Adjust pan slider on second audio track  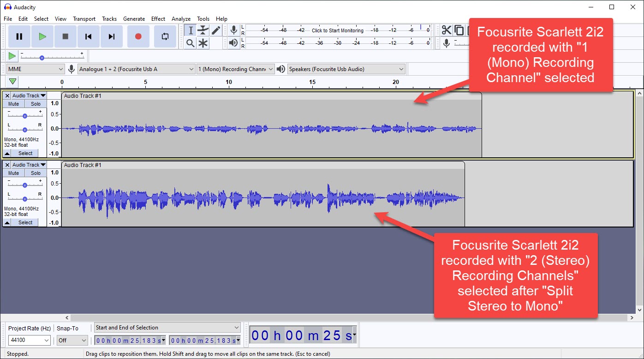pos(25,198)
